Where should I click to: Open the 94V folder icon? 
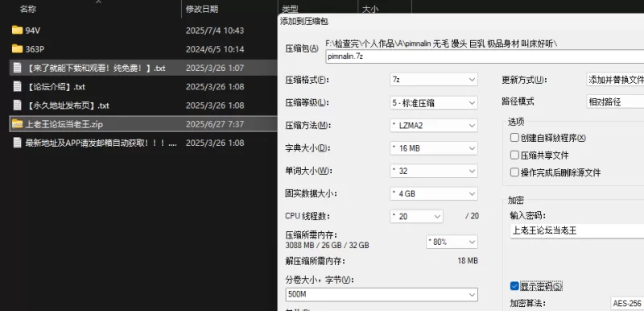click(17, 30)
